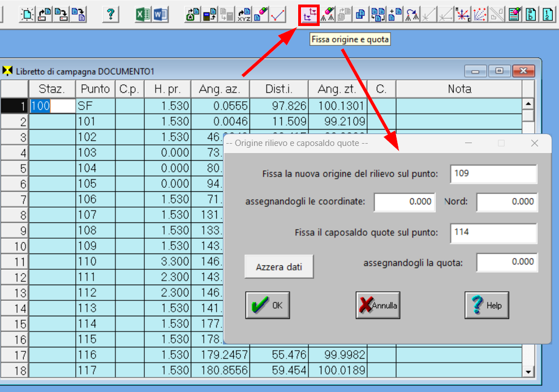This screenshot has height=392, width=559.
Task: Click the origin point field containing 109
Action: 493,174
